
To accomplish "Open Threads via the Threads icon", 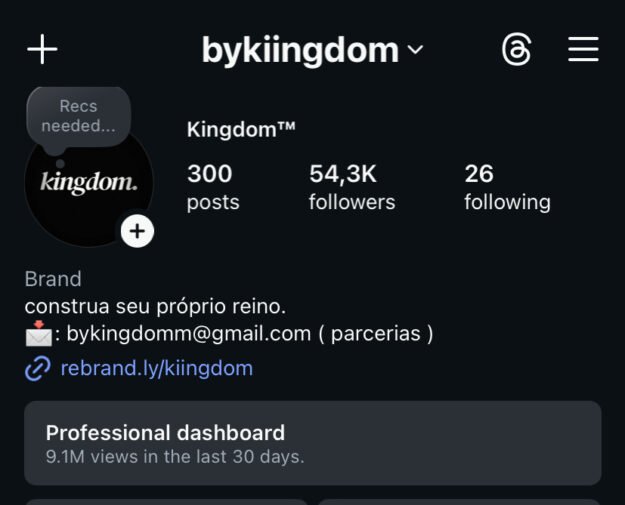I will (516, 49).
